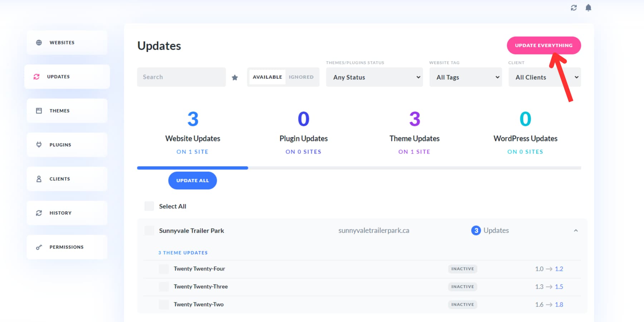Select the WordPress Updates tab
The width and height of the screenshot is (644, 322).
[x=525, y=132]
